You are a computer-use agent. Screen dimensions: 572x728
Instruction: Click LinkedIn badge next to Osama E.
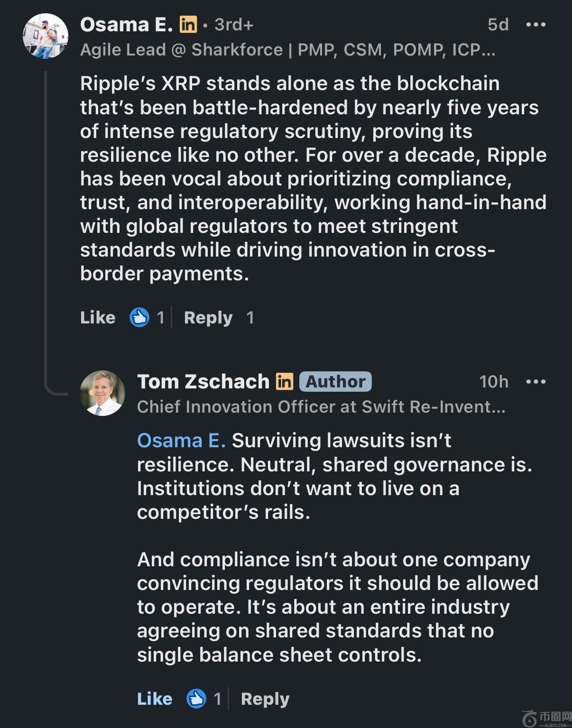pos(188,24)
